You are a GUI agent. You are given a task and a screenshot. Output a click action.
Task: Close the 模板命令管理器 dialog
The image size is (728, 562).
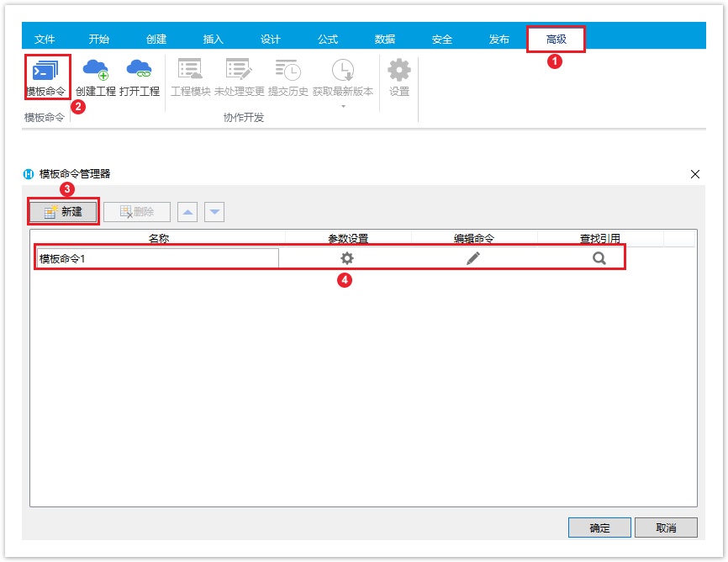pos(694,174)
